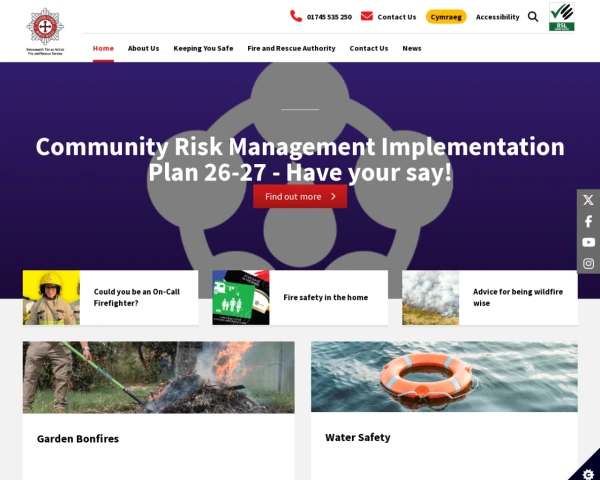Viewport: 600px width, 480px height.
Task: Open the Contact Us envelope link
Action: (x=388, y=17)
